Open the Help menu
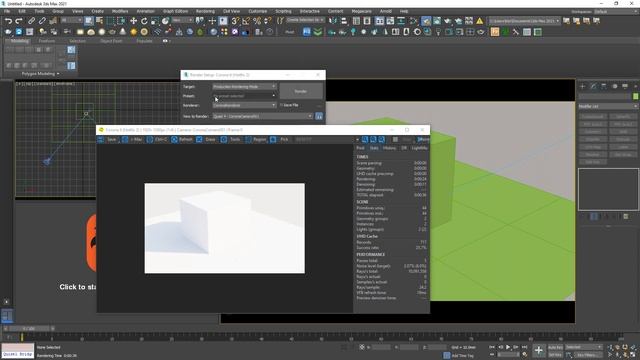The height and width of the screenshot is (360, 640). [x=404, y=11]
